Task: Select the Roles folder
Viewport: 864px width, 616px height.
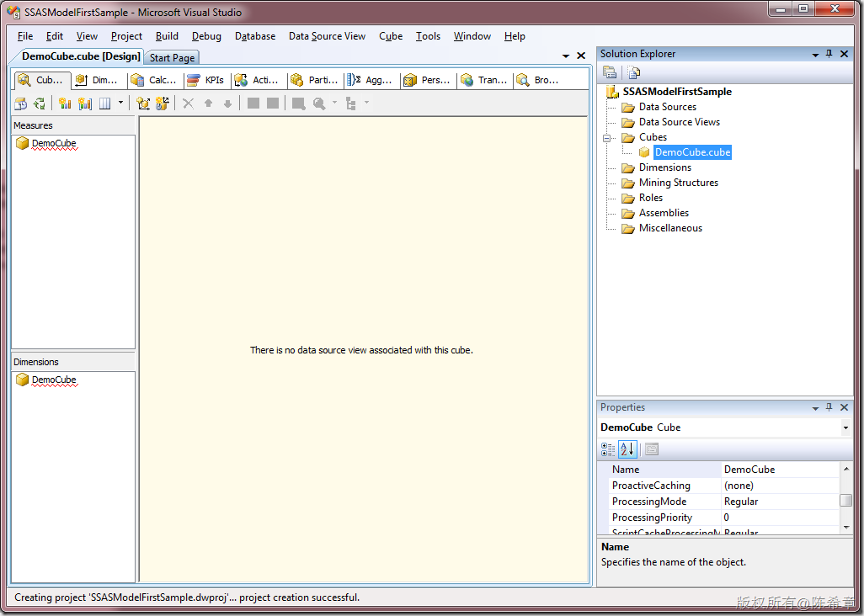Action: 651,198
